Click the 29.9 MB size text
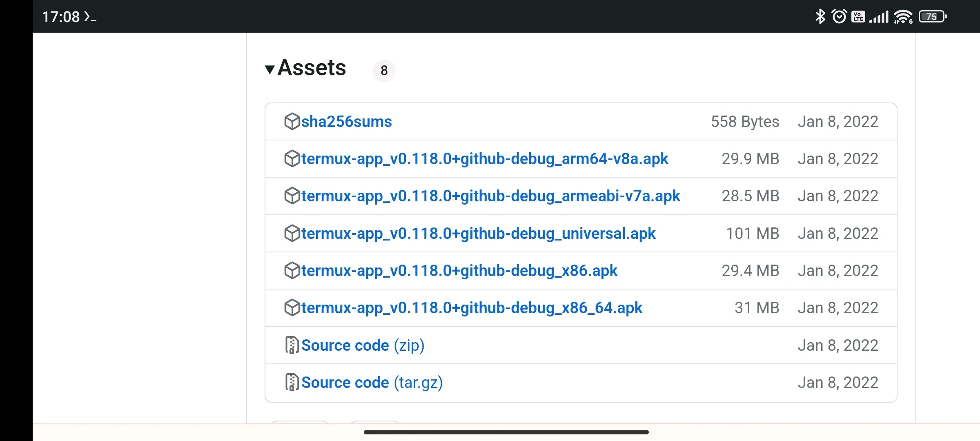The image size is (980, 441). coord(750,159)
